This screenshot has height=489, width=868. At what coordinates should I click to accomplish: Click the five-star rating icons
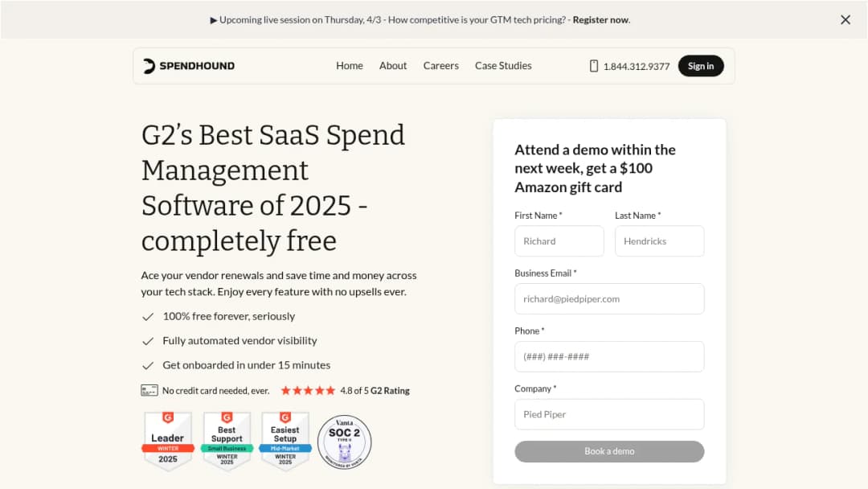pos(308,390)
